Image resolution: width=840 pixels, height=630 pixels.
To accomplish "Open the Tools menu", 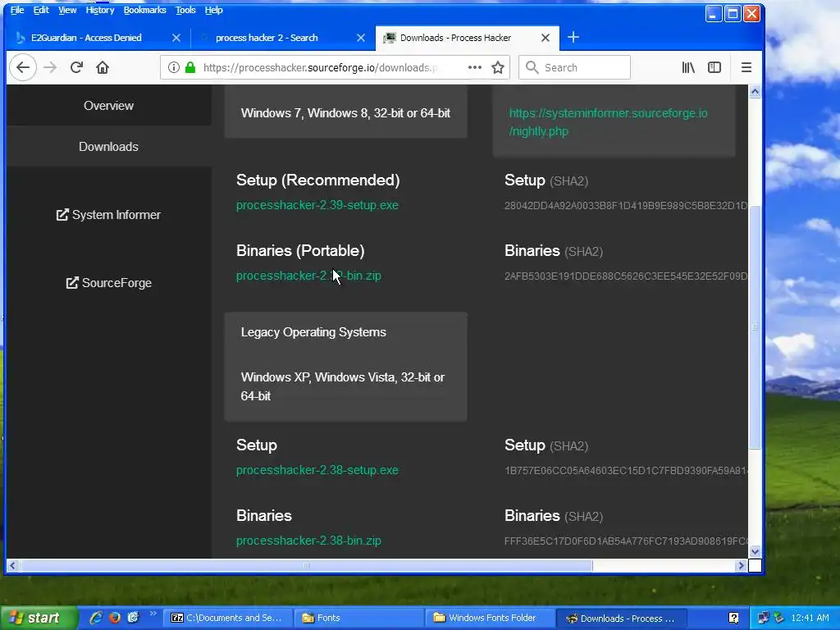I will click(x=185, y=10).
